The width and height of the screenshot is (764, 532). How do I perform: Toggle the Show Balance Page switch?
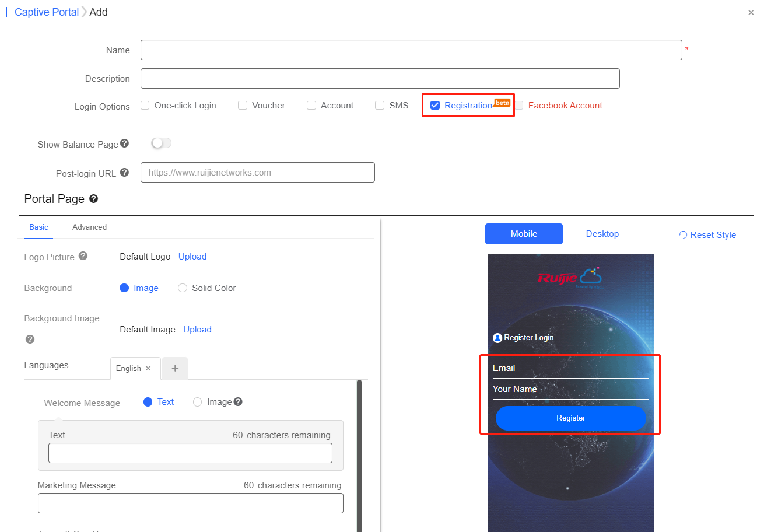161,143
